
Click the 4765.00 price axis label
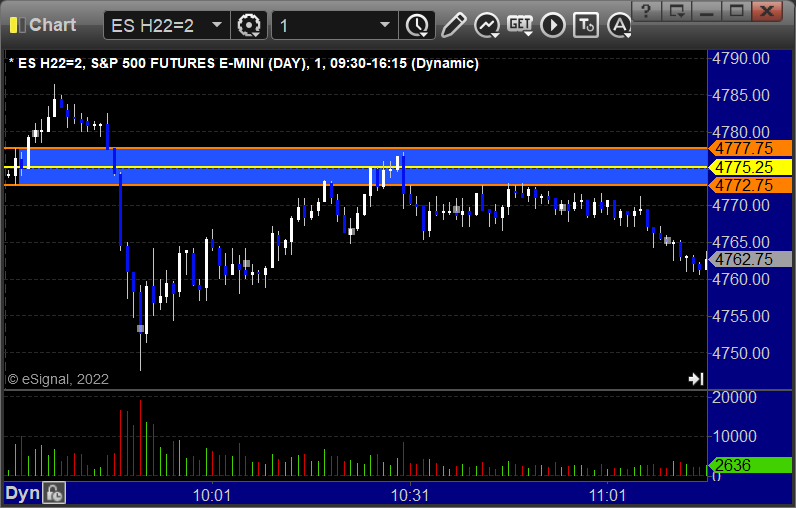click(741, 242)
